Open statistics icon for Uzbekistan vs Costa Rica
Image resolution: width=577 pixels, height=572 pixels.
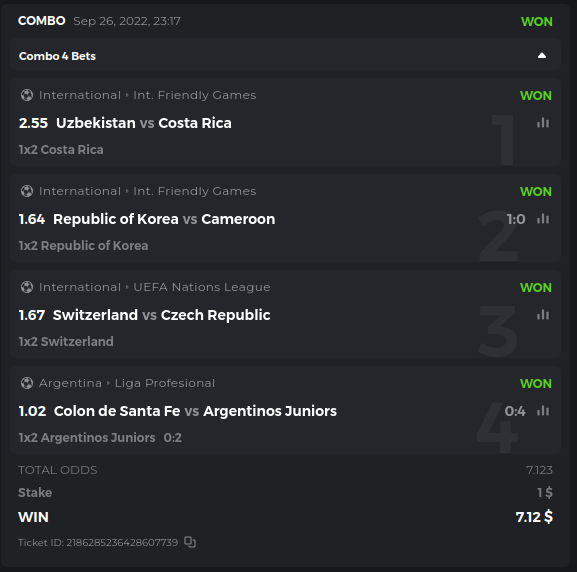tap(543, 123)
